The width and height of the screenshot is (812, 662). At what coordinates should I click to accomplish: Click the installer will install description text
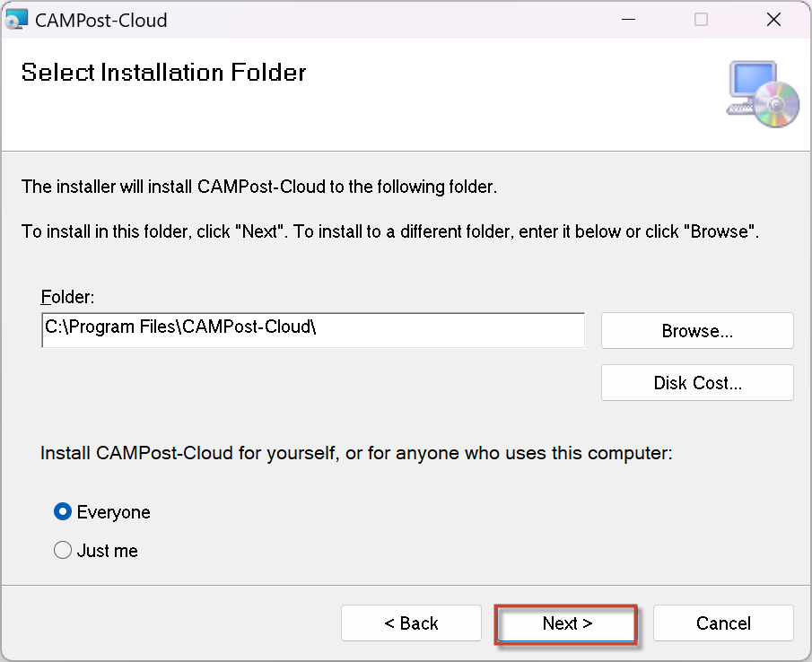(259, 187)
